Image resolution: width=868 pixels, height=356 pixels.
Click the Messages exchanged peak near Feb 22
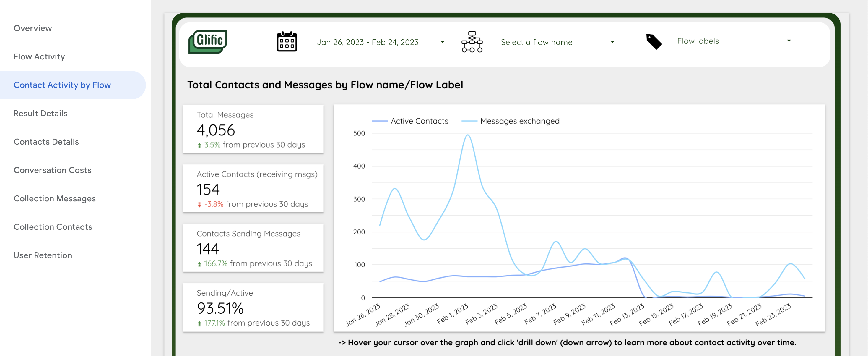[x=791, y=264]
